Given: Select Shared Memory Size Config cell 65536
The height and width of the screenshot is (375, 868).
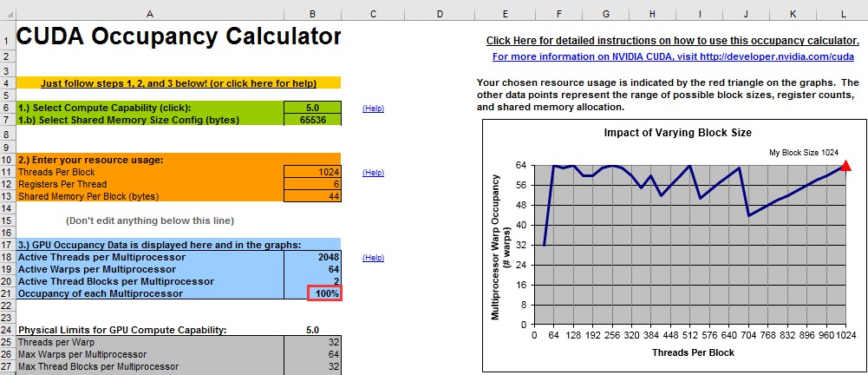Looking at the screenshot, I should [x=312, y=120].
